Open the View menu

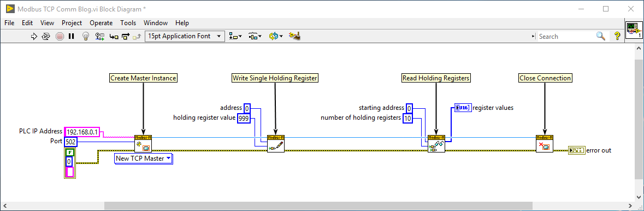point(47,23)
